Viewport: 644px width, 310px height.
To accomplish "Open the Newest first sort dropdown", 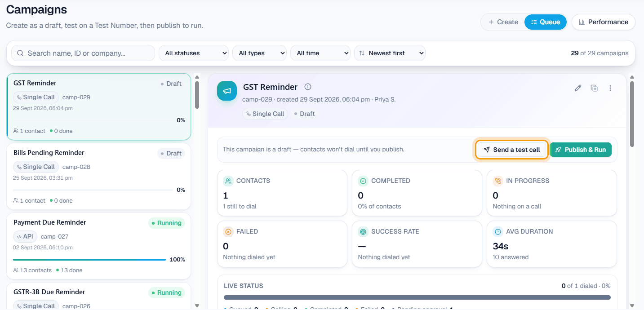I will 390,53.
